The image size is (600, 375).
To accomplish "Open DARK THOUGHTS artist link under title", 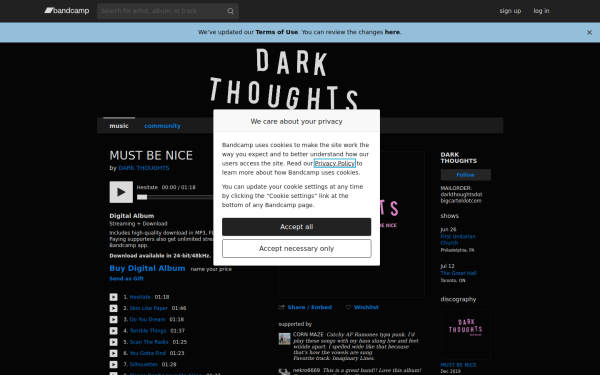I will pyautogui.click(x=144, y=168).
